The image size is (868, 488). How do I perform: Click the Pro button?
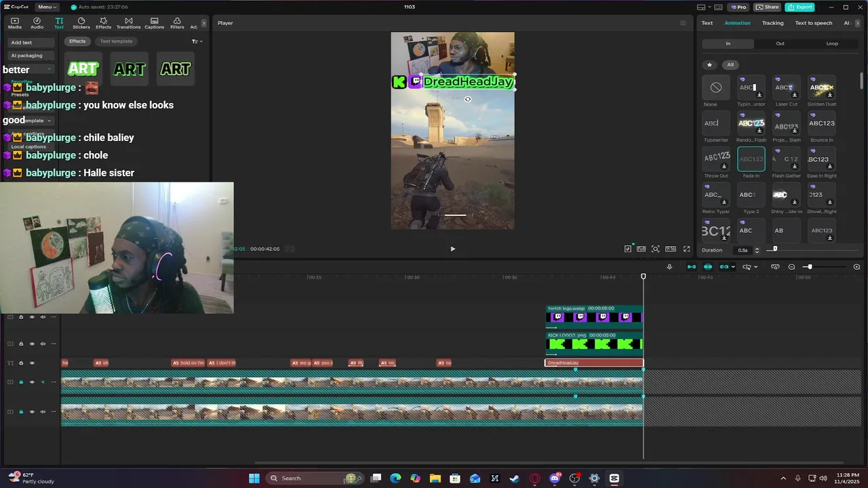[737, 7]
